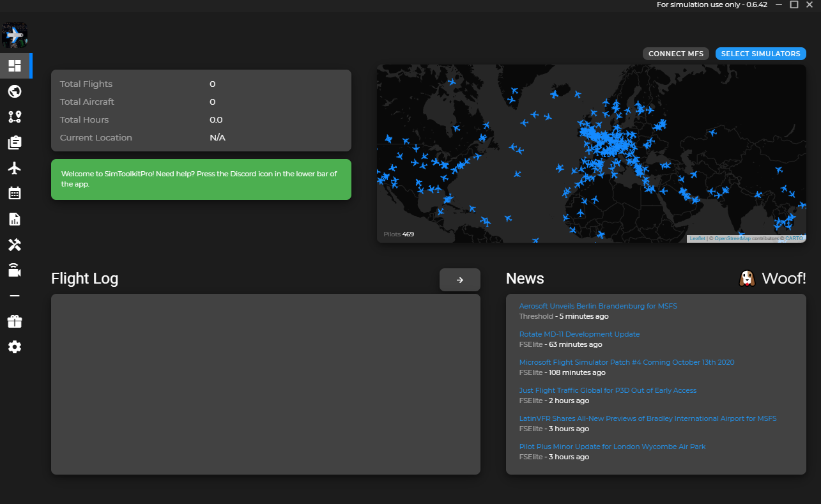
Task: Open the route planner waypoints icon
Action: [x=15, y=117]
